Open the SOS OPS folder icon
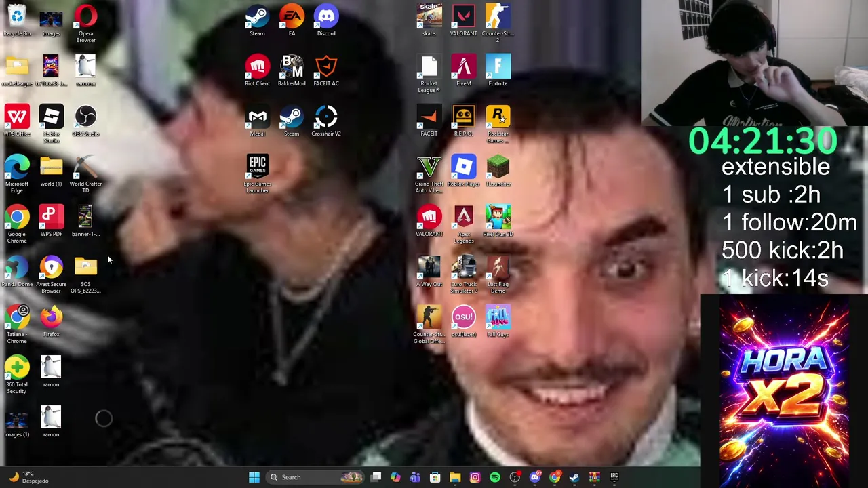 click(x=85, y=274)
